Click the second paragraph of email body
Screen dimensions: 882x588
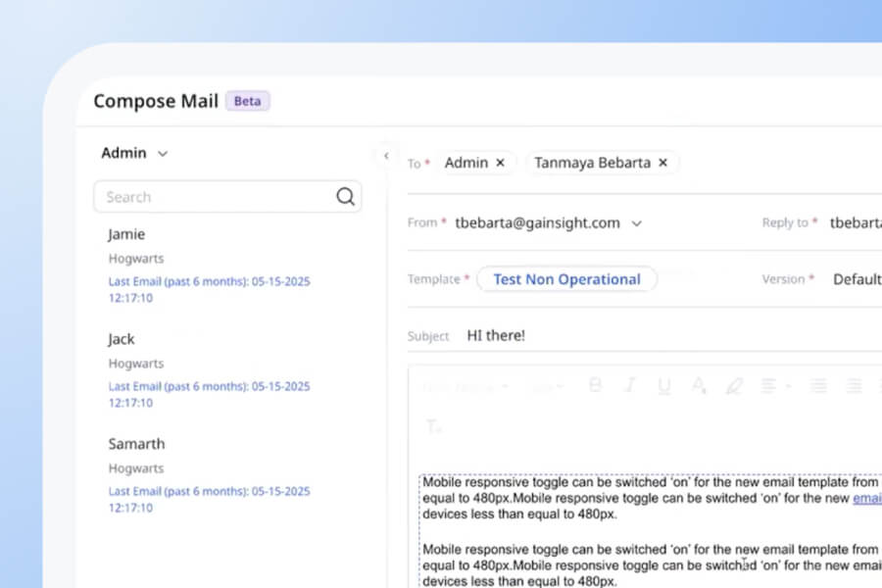(652, 564)
